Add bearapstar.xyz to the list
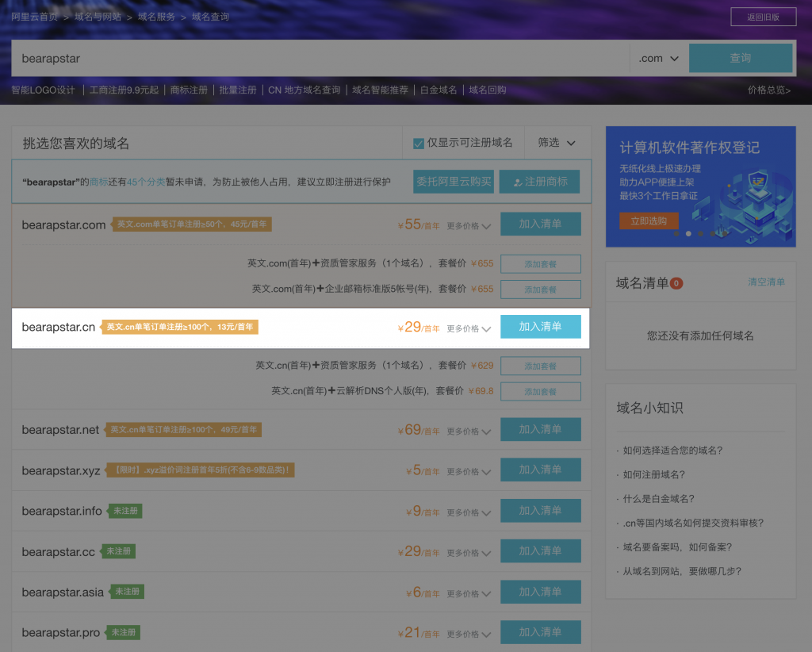 point(540,470)
